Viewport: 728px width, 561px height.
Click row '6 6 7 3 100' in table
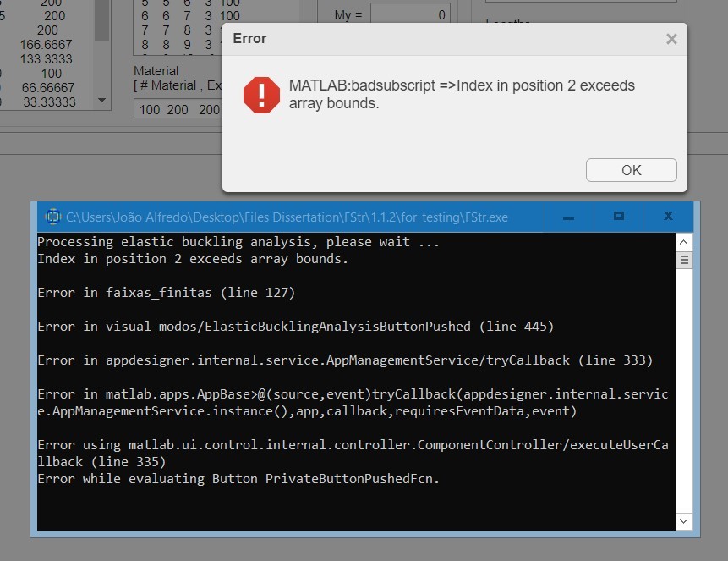[x=190, y=16]
